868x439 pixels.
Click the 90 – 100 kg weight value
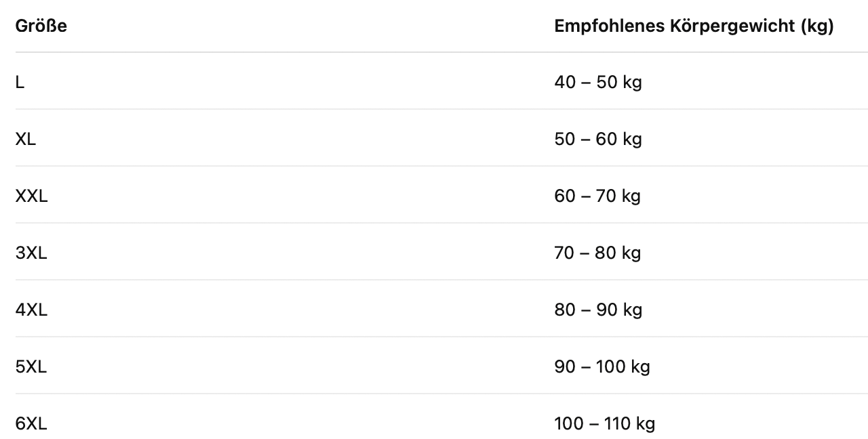[601, 367]
